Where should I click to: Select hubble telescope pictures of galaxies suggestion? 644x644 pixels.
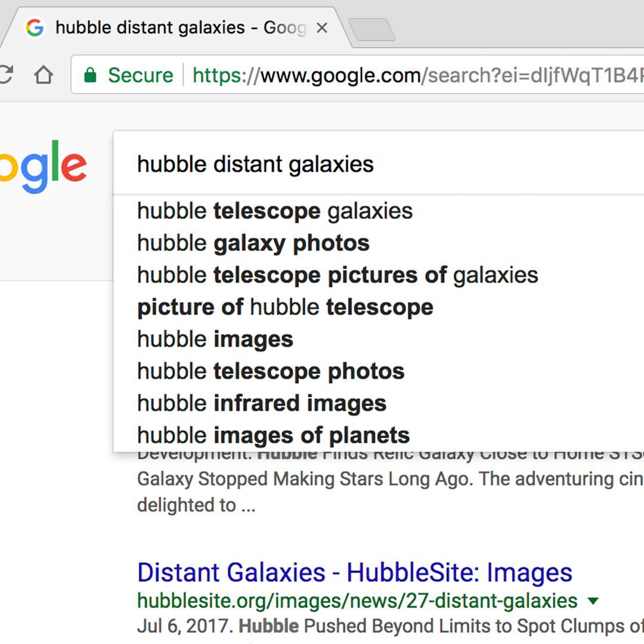pos(338,275)
